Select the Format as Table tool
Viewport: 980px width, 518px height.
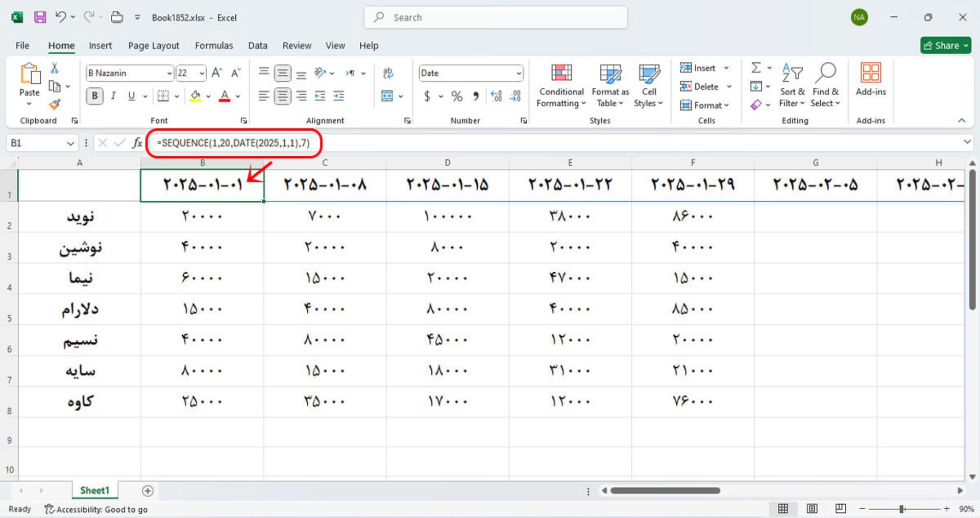click(x=609, y=86)
